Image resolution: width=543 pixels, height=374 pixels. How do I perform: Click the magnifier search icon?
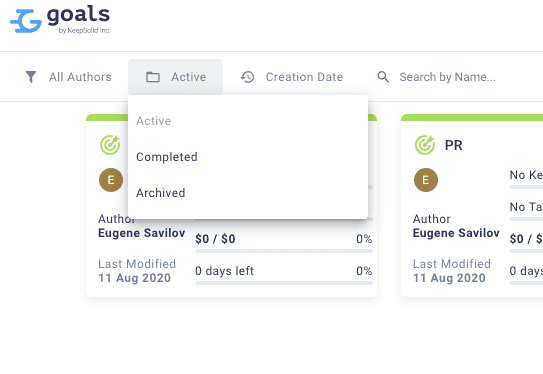pos(383,77)
